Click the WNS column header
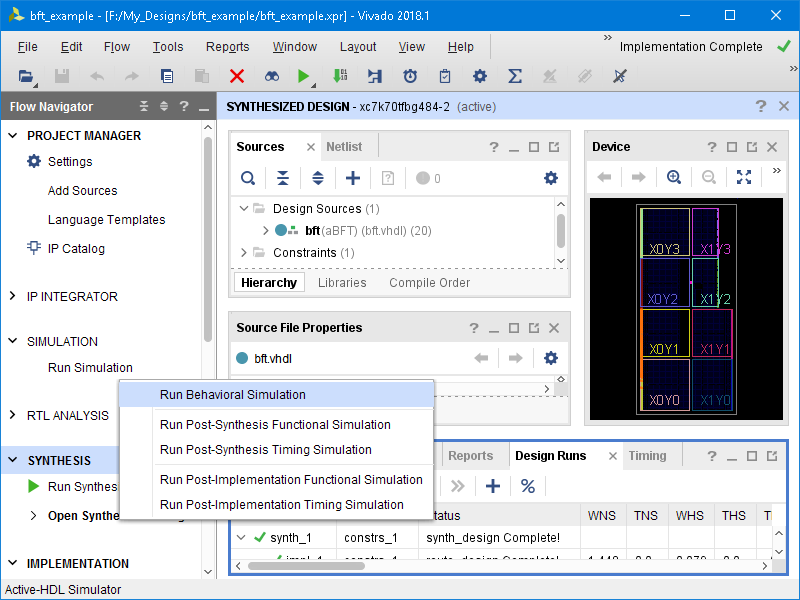 [x=602, y=516]
